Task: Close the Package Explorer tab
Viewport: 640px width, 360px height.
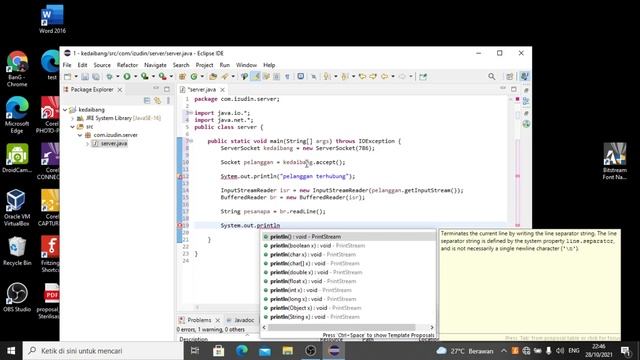Action: pyautogui.click(x=120, y=89)
